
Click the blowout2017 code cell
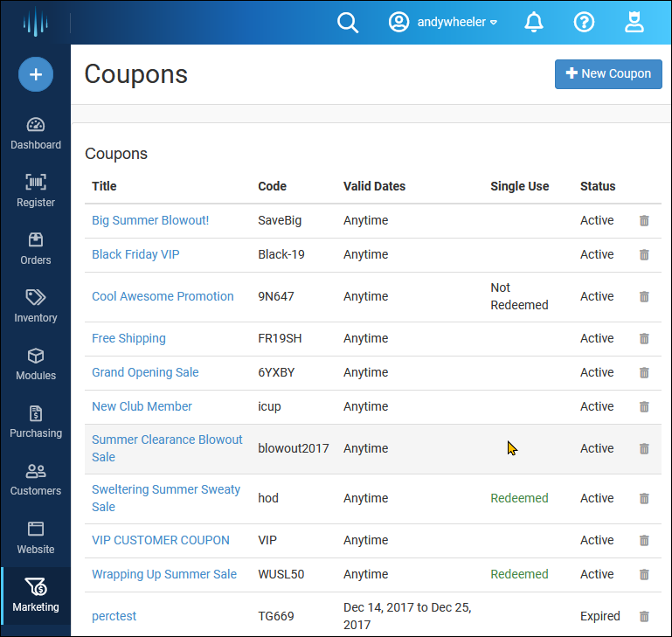point(293,448)
